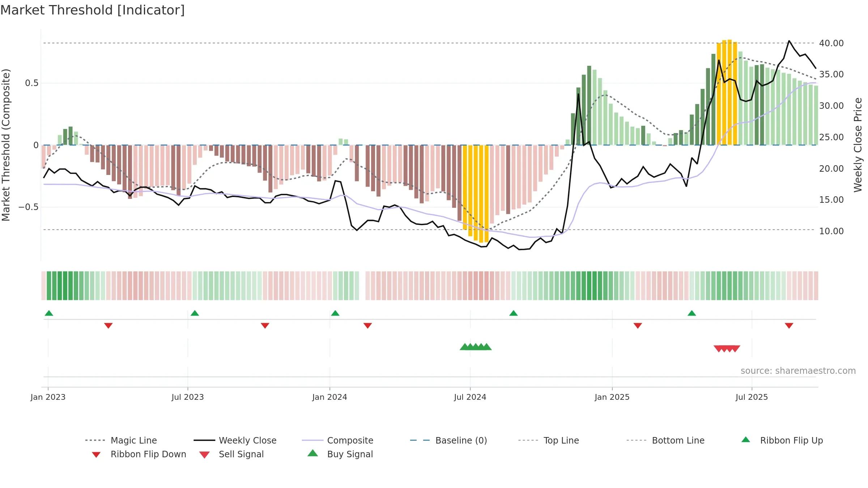Click the Weekly Close Price axis title

pos(858,145)
